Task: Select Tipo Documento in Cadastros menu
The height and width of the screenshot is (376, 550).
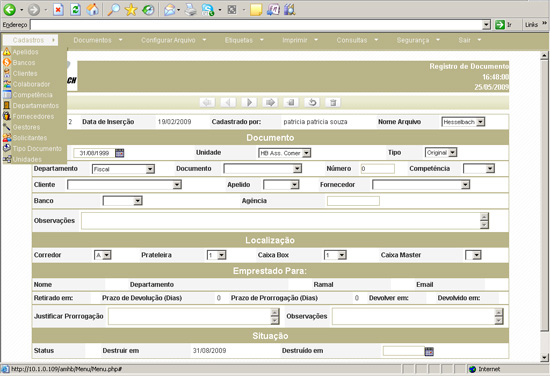Action: point(37,149)
